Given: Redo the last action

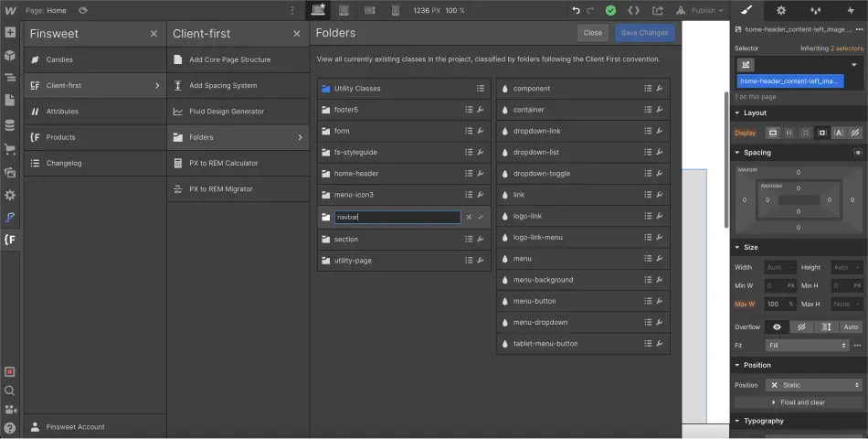Looking at the screenshot, I should (590, 10).
